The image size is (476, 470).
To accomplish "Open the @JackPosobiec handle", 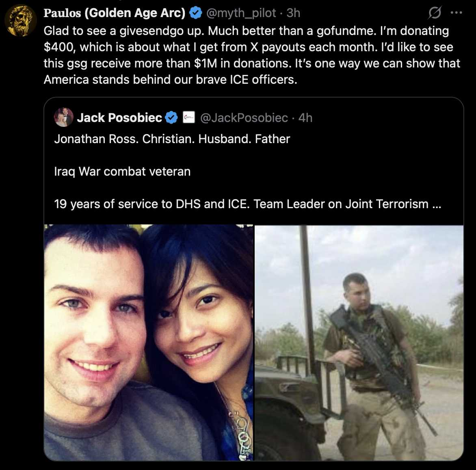I will (x=244, y=118).
